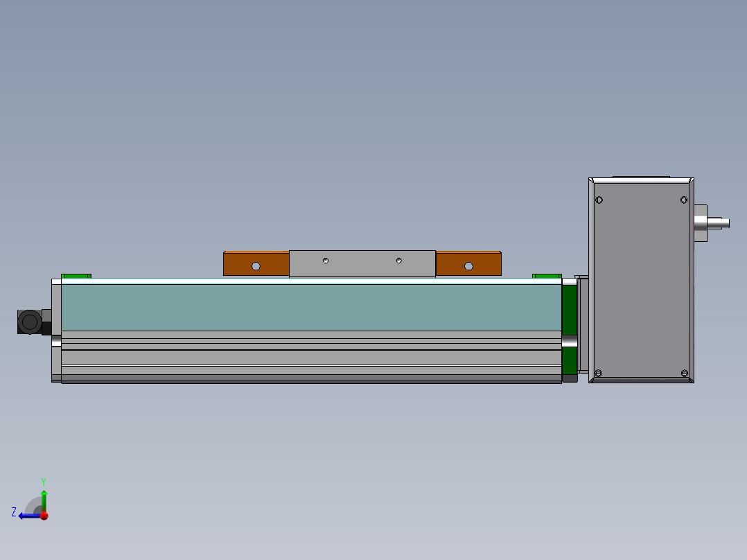
Task: Click the gray quarter-circle behind the triad
Action: (33, 505)
